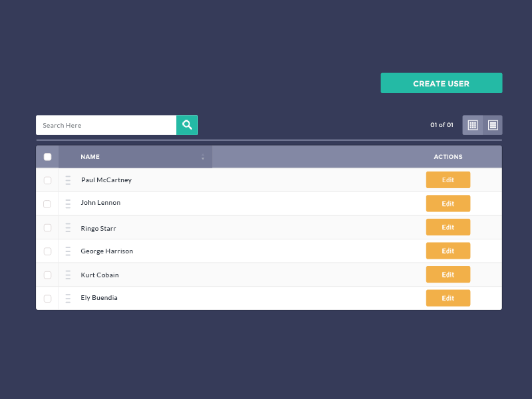This screenshot has width=532, height=399.
Task: Edit the Ely Buendia user
Action: coord(448,298)
